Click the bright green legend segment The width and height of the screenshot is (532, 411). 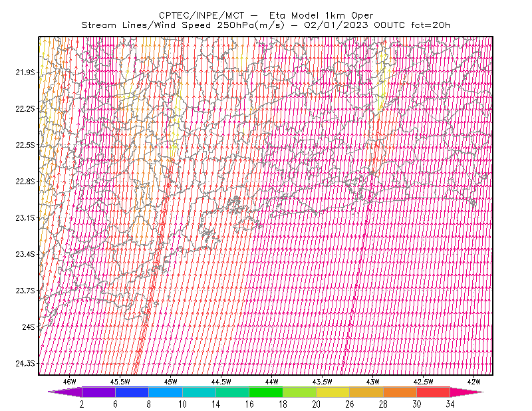point(266,392)
